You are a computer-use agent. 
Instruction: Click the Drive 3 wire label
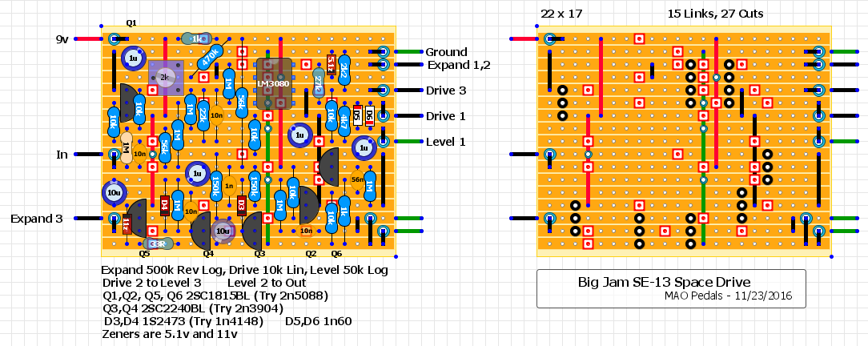coord(446,91)
